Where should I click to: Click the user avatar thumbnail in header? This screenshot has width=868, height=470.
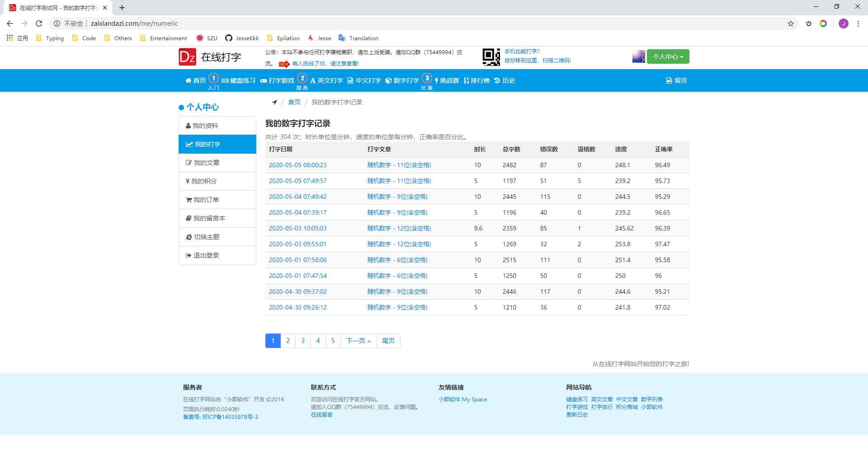(x=638, y=56)
